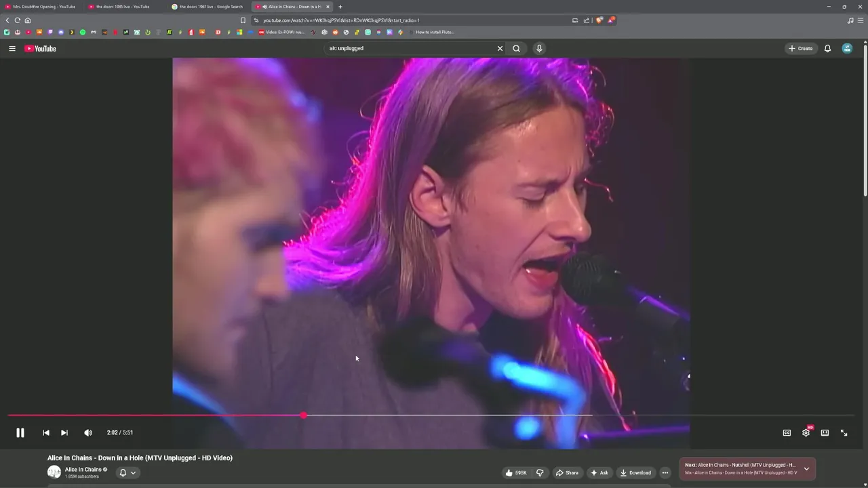The width and height of the screenshot is (868, 488).
Task: Open the Alice In Chains channel avatar
Action: [54, 472]
